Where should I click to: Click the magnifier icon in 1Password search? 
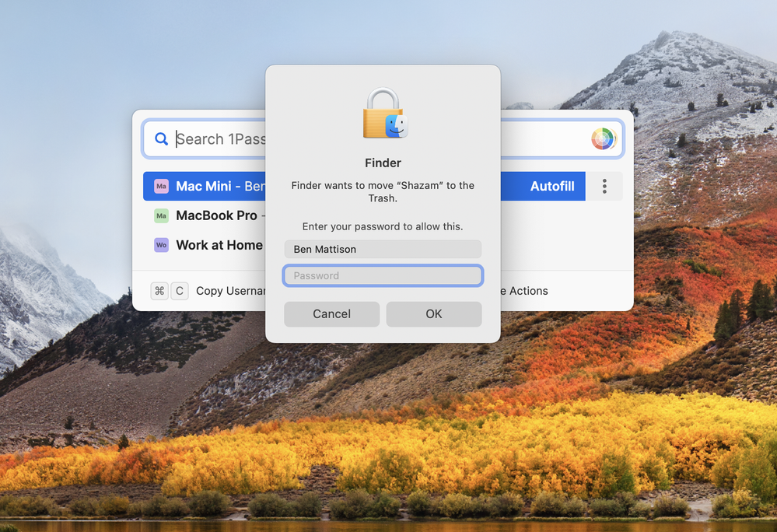[x=161, y=138]
